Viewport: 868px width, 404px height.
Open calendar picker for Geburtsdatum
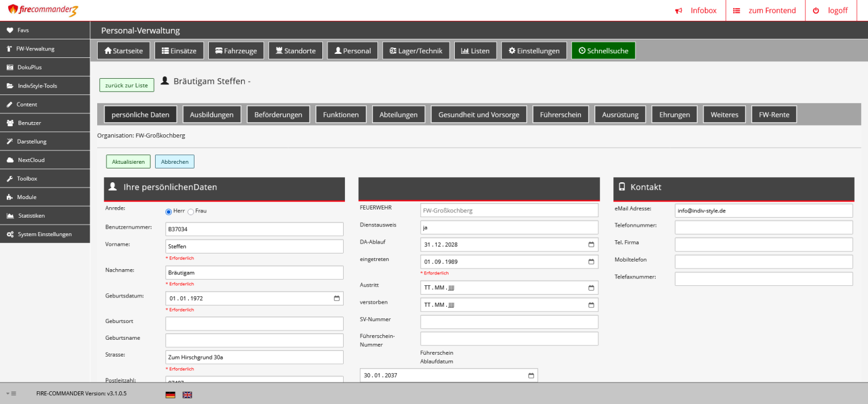337,299
